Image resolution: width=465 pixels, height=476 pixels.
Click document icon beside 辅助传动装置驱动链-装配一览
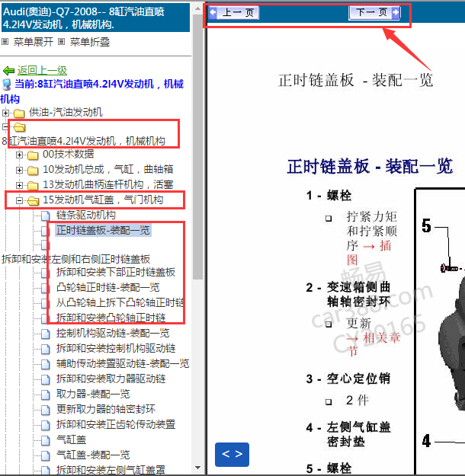pos(46,364)
